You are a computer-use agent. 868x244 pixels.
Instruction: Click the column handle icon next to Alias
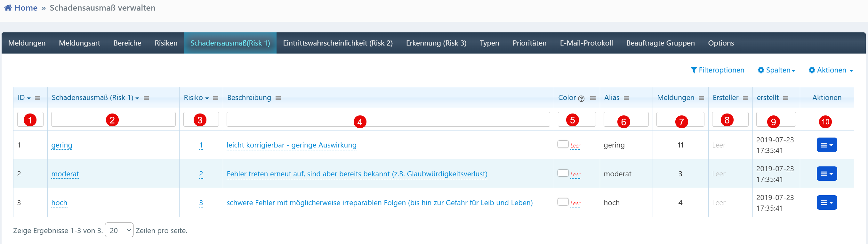pyautogui.click(x=626, y=98)
